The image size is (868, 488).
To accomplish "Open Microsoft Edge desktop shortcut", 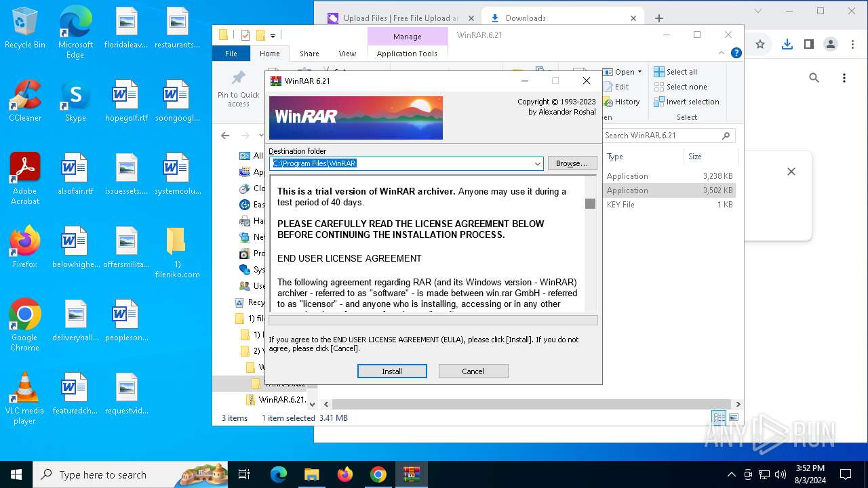I will pyautogui.click(x=75, y=33).
